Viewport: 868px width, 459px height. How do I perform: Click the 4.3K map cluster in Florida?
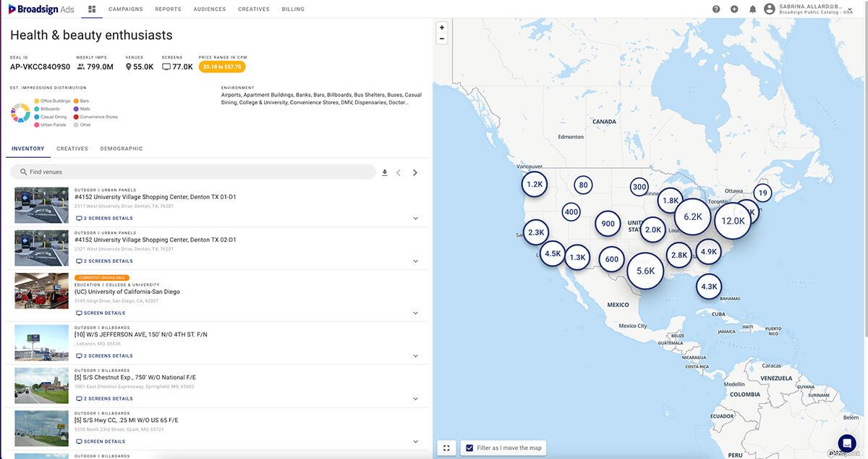coord(709,286)
